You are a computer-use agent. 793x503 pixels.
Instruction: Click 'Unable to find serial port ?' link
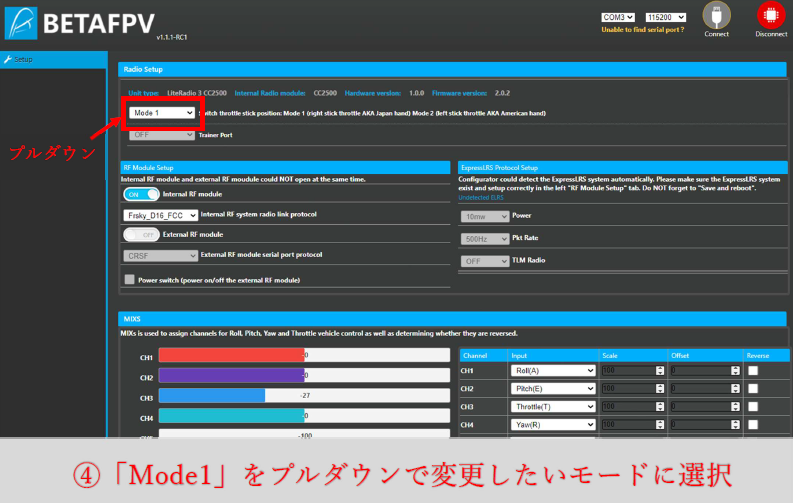pyautogui.click(x=642, y=30)
